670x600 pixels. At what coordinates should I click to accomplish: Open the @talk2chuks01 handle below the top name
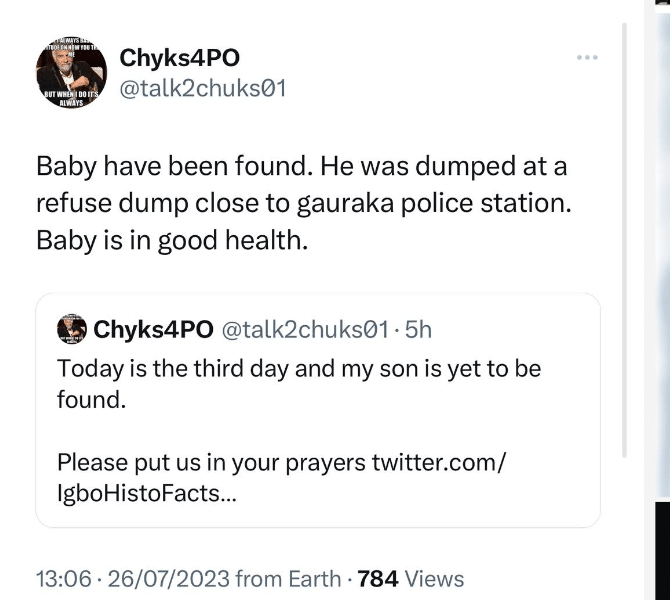point(203,89)
